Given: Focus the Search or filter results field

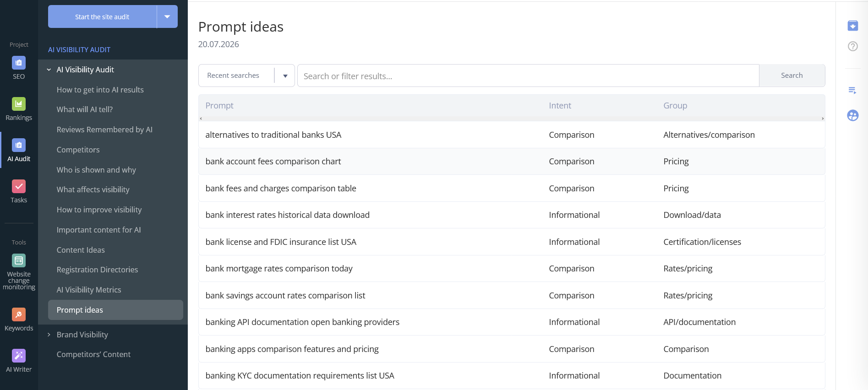Looking at the screenshot, I should [x=528, y=76].
